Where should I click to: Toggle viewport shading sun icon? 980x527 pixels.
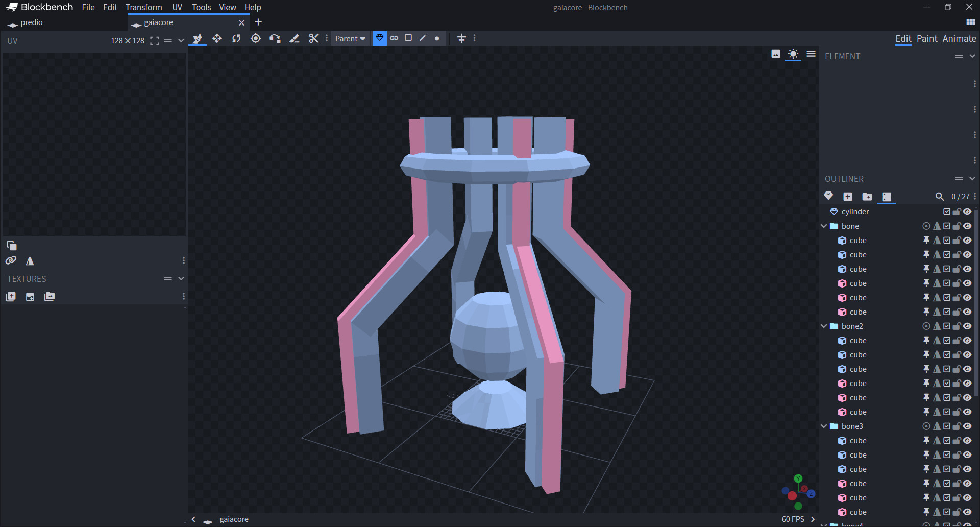(793, 54)
